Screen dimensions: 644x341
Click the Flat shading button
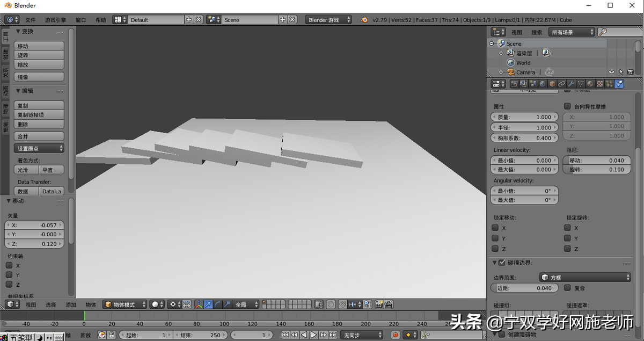point(52,170)
